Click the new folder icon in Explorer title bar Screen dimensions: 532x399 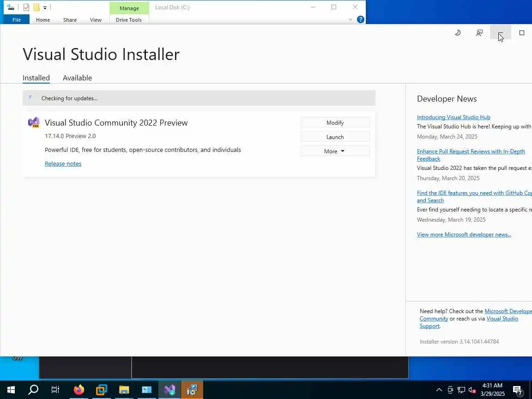point(36,7)
